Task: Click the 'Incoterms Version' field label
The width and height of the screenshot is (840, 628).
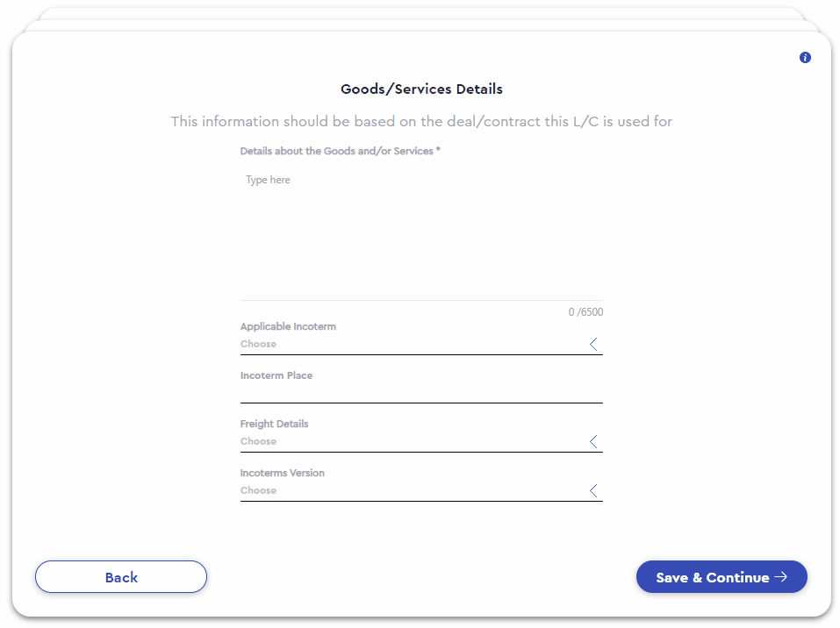Action: point(283,473)
